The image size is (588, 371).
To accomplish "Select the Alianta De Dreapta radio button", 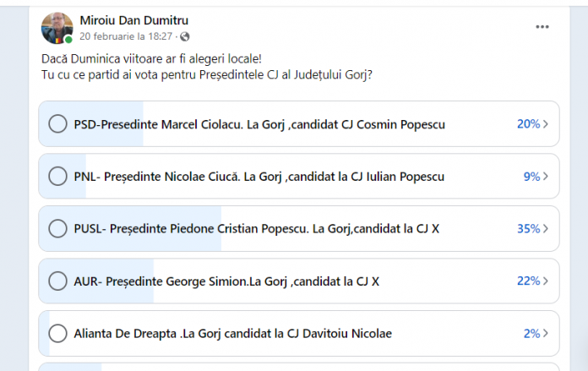I will click(x=57, y=334).
